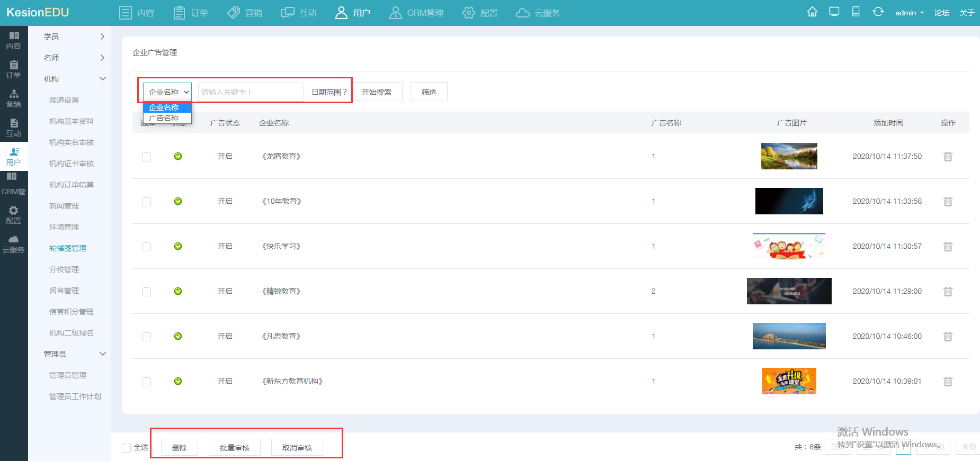The height and width of the screenshot is (461, 980).
Task: Click the mobile phone preview icon
Action: click(x=856, y=12)
